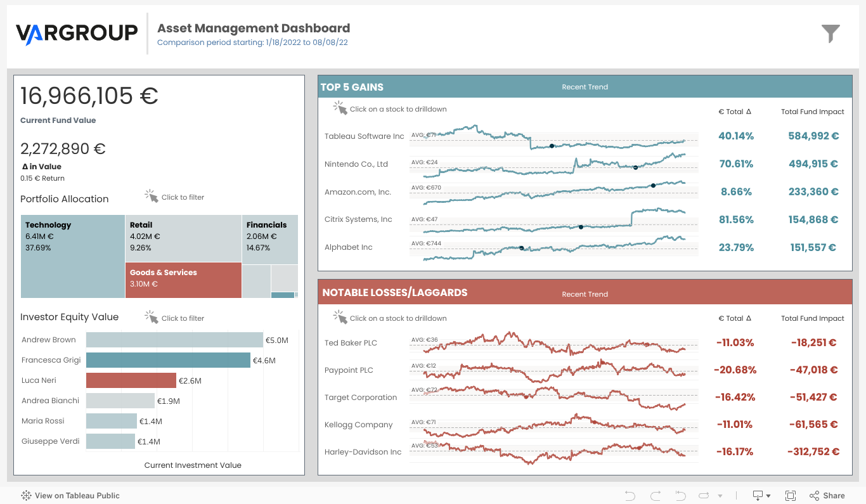Click the NOTABLE LOSSES/LAGGARDS header

(395, 292)
